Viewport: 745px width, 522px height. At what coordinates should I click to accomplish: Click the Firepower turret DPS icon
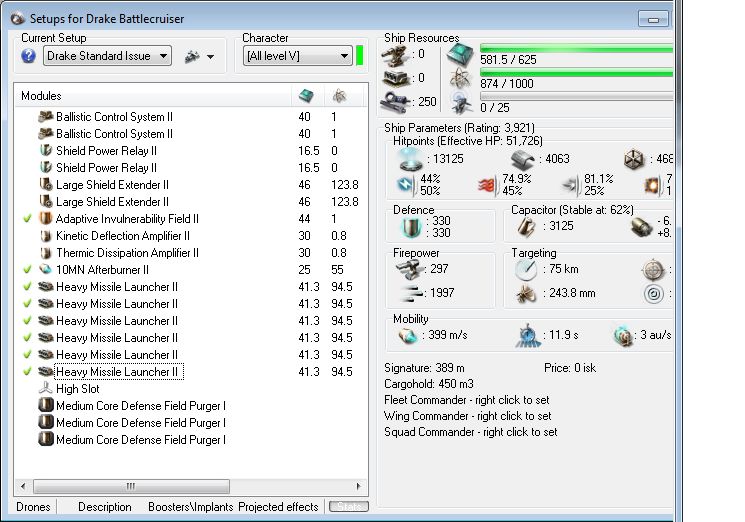click(x=409, y=269)
